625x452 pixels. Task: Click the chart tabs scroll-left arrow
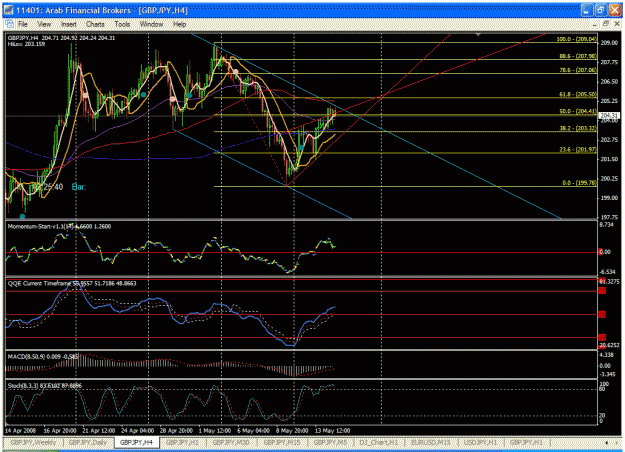[606, 442]
